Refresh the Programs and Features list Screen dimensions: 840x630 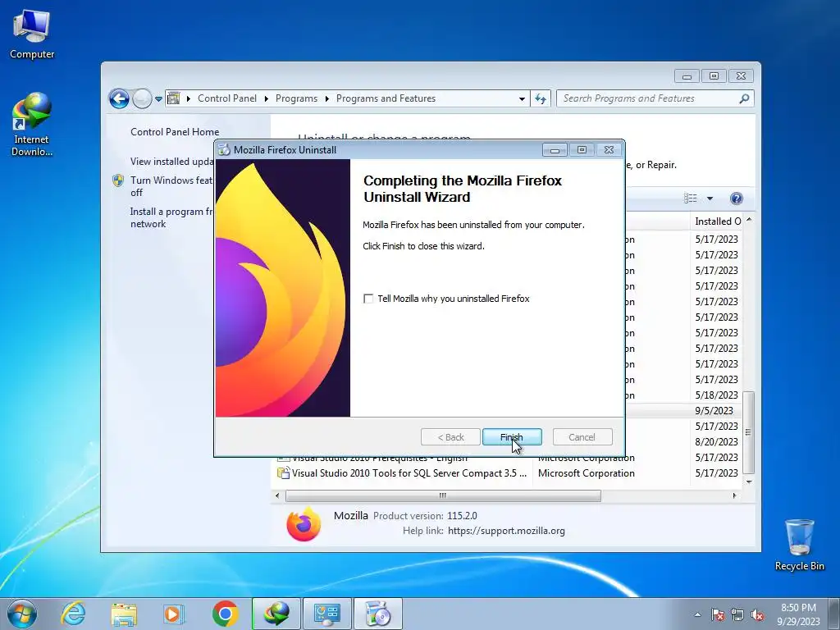[x=541, y=98]
